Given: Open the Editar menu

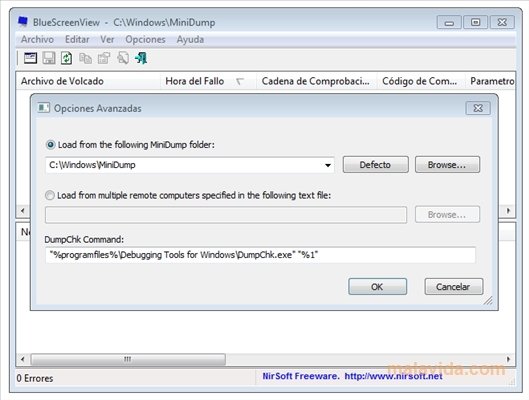Looking at the screenshot, I should coord(77,39).
